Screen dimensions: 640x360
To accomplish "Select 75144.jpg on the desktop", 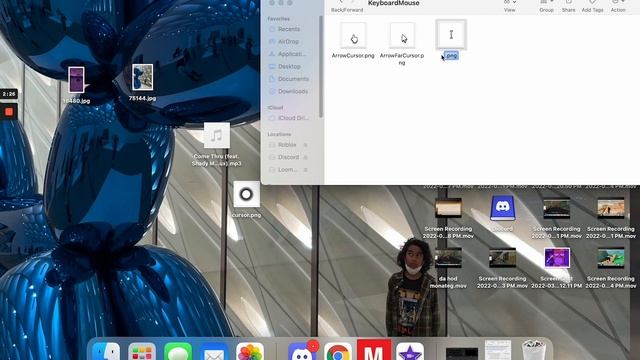I will 142,77.
